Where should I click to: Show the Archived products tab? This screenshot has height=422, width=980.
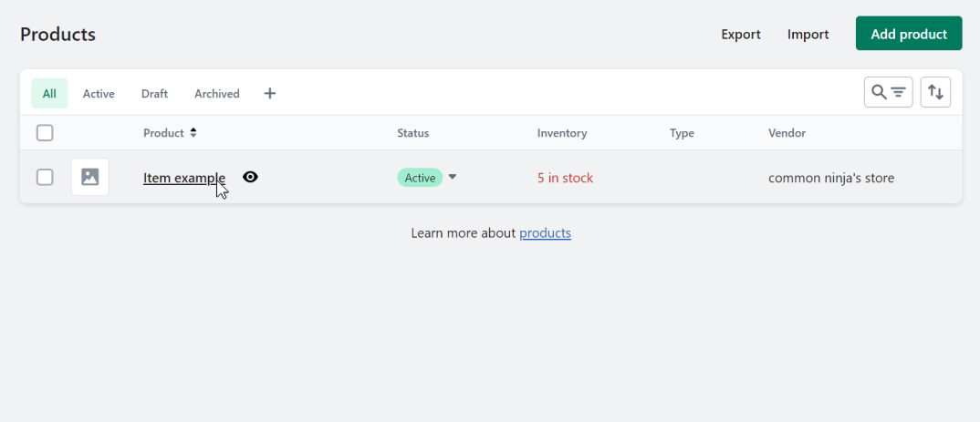point(217,93)
